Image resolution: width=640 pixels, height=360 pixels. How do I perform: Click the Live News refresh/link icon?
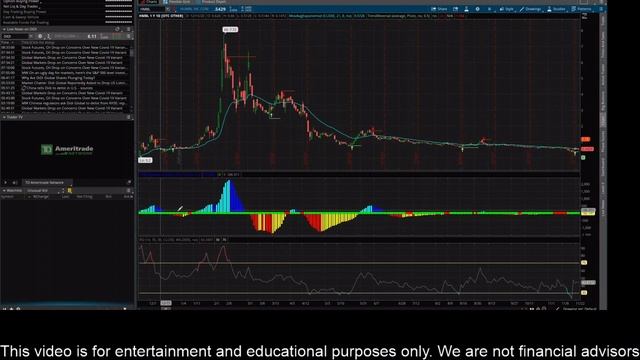point(118,29)
